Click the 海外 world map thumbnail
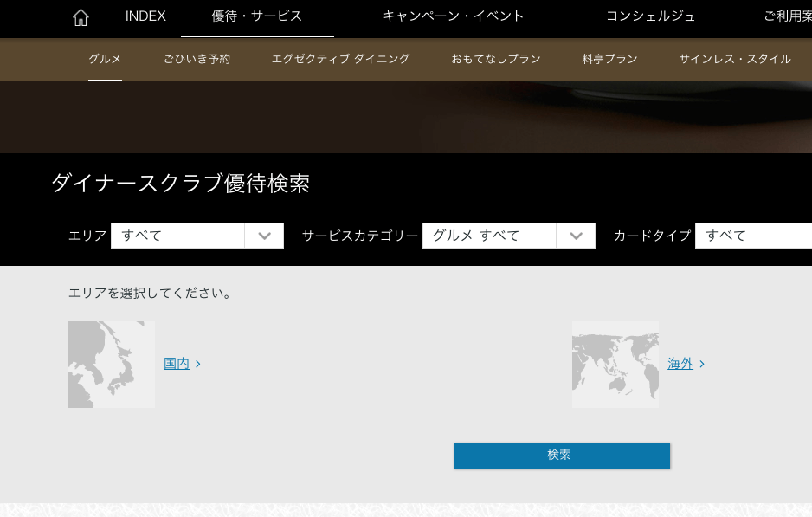This screenshot has height=517, width=812. point(615,365)
